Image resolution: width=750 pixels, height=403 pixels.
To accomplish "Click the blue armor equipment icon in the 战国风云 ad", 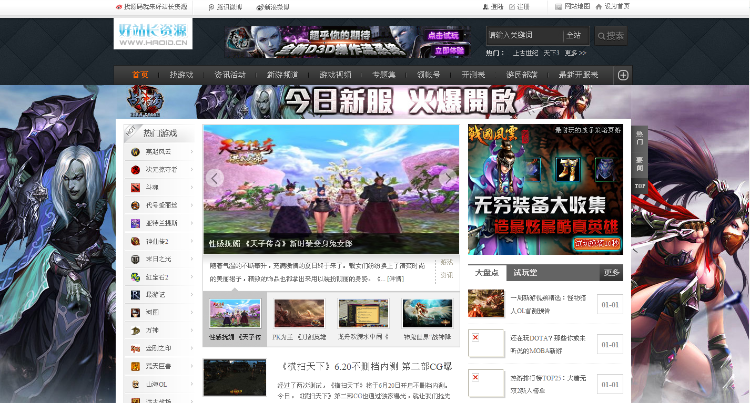I will coord(605,169).
